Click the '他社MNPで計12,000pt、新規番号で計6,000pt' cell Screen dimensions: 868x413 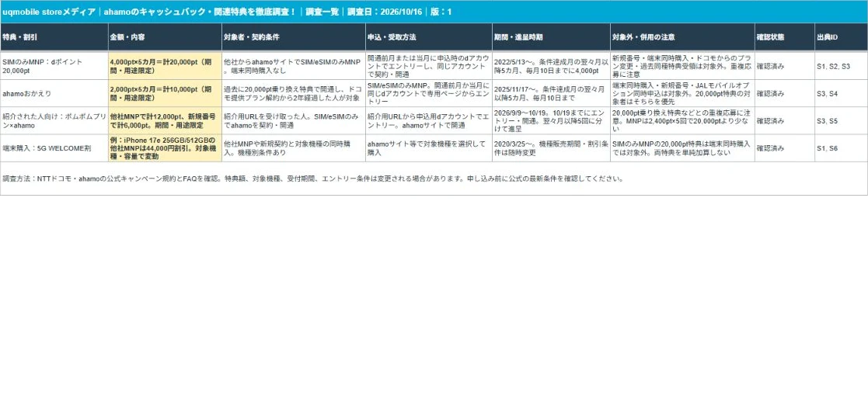point(165,120)
